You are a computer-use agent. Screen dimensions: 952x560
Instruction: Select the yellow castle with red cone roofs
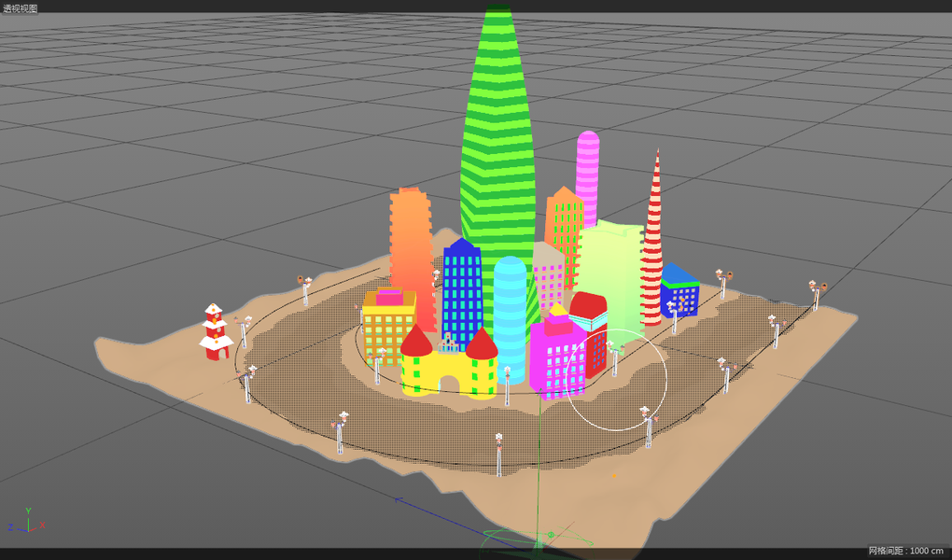tap(448, 364)
